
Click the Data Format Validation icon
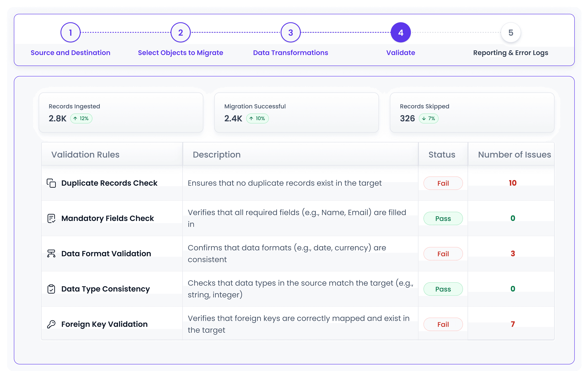point(51,254)
